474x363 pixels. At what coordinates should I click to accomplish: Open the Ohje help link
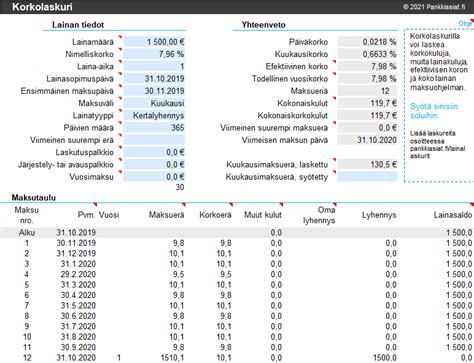coord(465,24)
